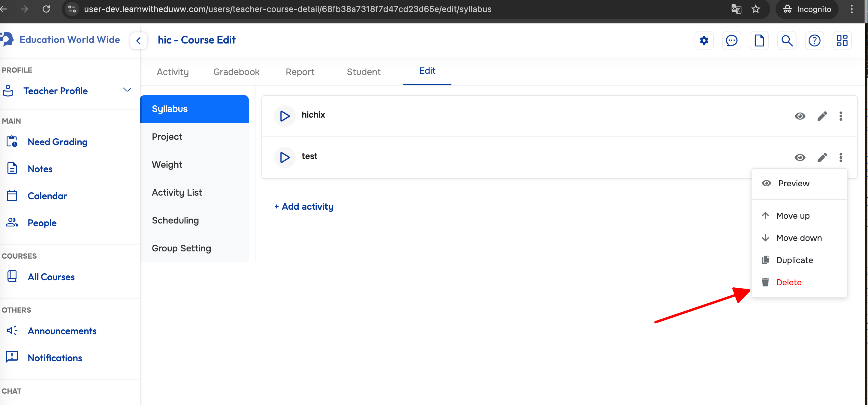This screenshot has height=405, width=868.
Task: Switch to the Gradebook tab
Action: coord(236,72)
